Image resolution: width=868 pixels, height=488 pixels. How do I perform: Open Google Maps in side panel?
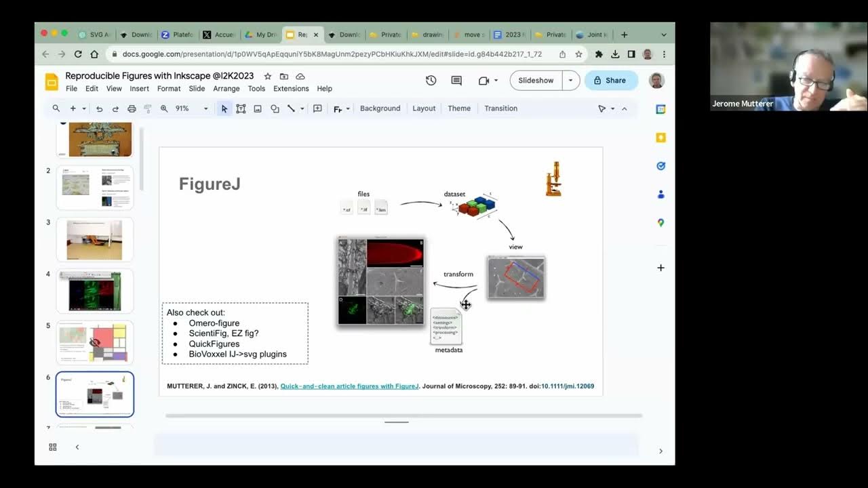coord(660,223)
